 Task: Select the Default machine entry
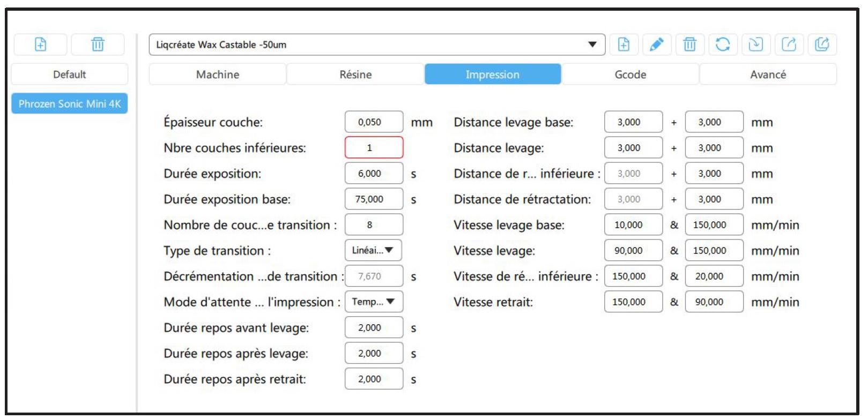click(70, 74)
